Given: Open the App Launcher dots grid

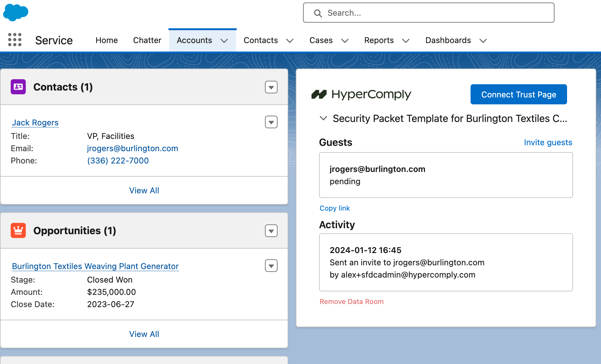Looking at the screenshot, I should point(15,40).
